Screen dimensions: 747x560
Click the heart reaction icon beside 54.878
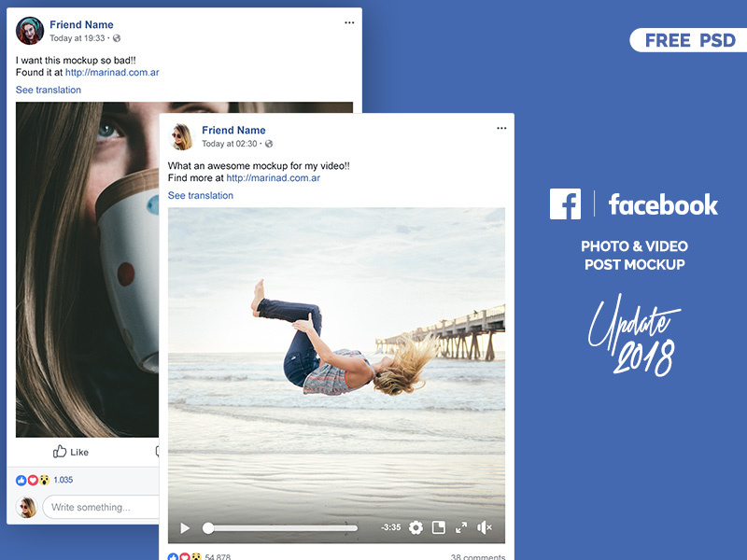pyautogui.click(x=184, y=556)
